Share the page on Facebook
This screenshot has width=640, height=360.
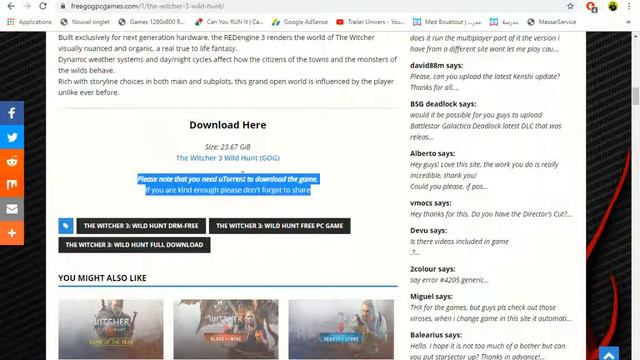pyautogui.click(x=12, y=113)
